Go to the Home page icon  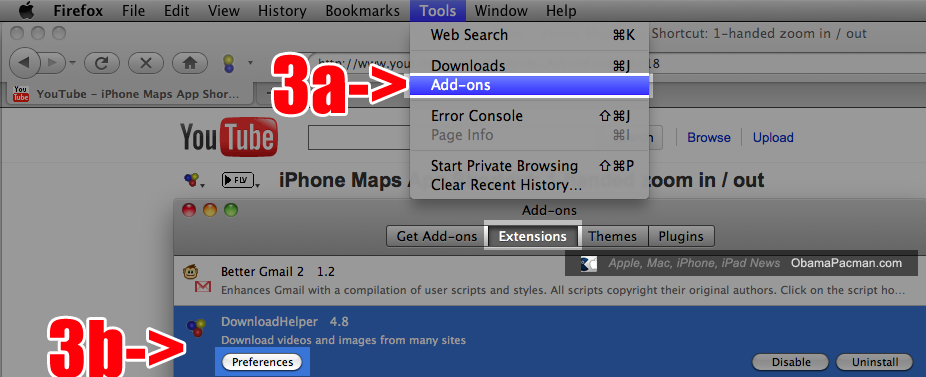190,62
